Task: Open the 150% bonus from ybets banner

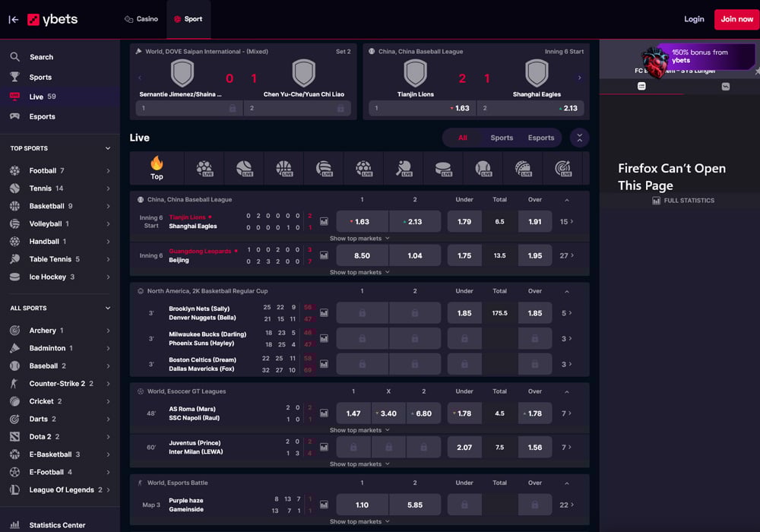Action: click(698, 59)
